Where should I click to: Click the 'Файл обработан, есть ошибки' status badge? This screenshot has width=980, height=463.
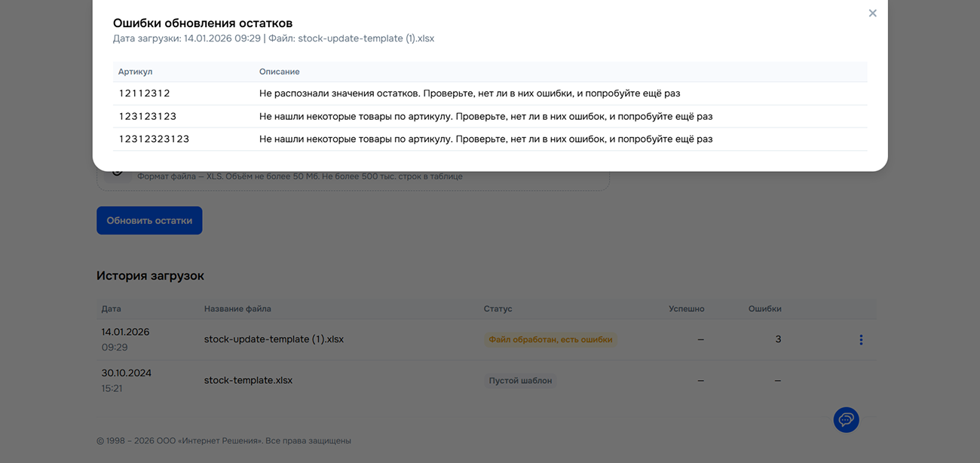point(550,340)
